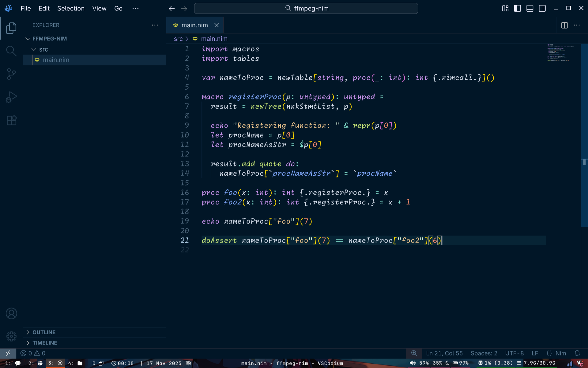The image size is (588, 368).
Task: Click the ffmpeg-nim command center search box
Action: (306, 8)
